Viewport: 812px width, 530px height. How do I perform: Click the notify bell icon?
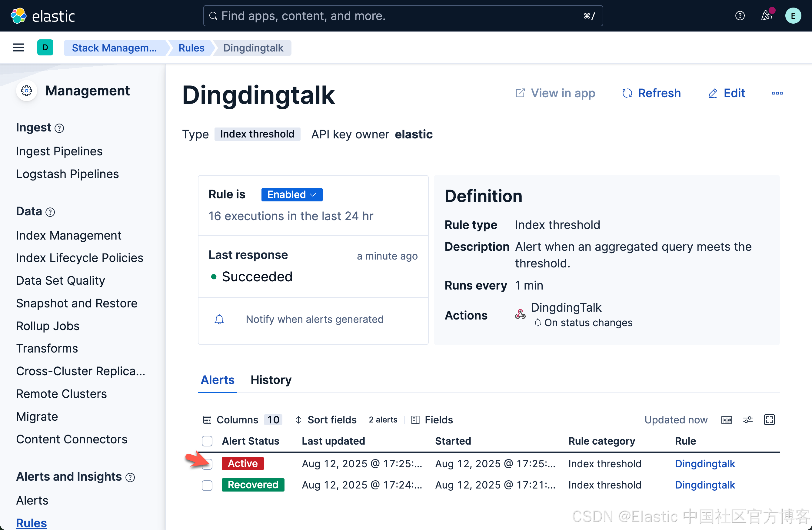click(x=219, y=319)
